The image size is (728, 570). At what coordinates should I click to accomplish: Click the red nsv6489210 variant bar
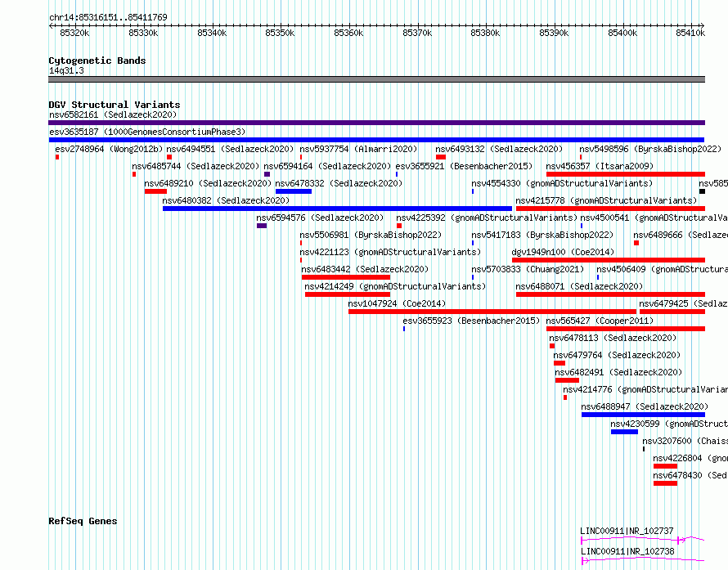155,191
